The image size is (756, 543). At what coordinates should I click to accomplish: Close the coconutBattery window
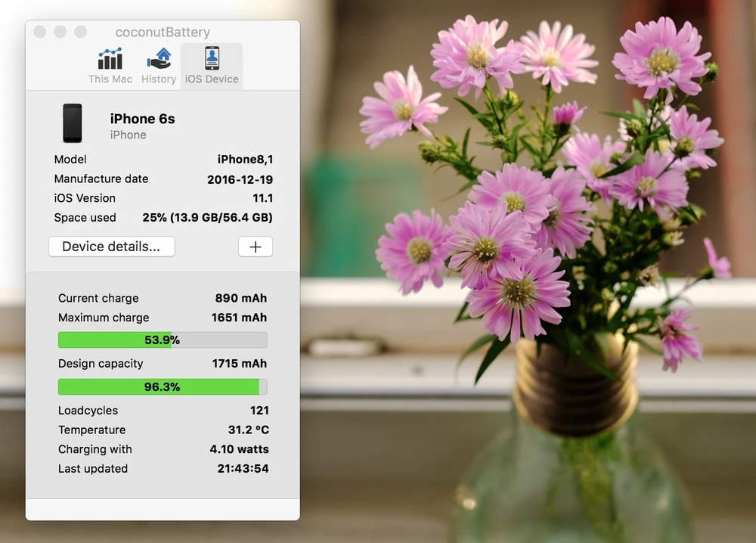click(40, 32)
